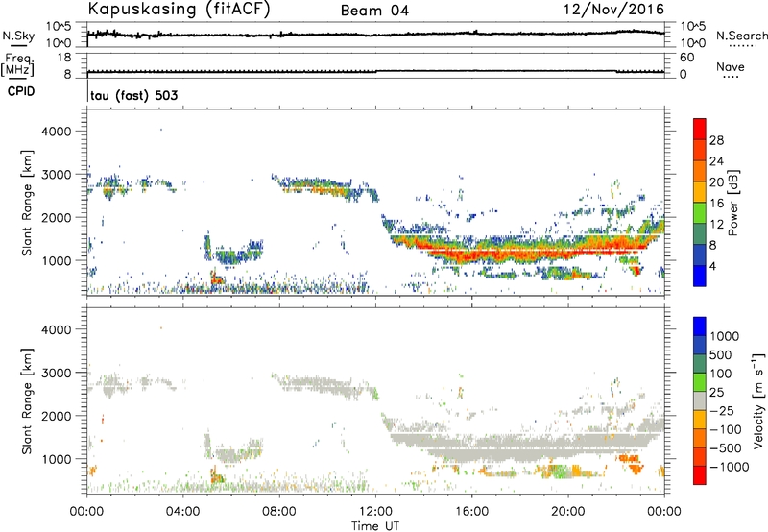
Task: Click the blue bottom segment of Power colorbar
Action: [700, 277]
